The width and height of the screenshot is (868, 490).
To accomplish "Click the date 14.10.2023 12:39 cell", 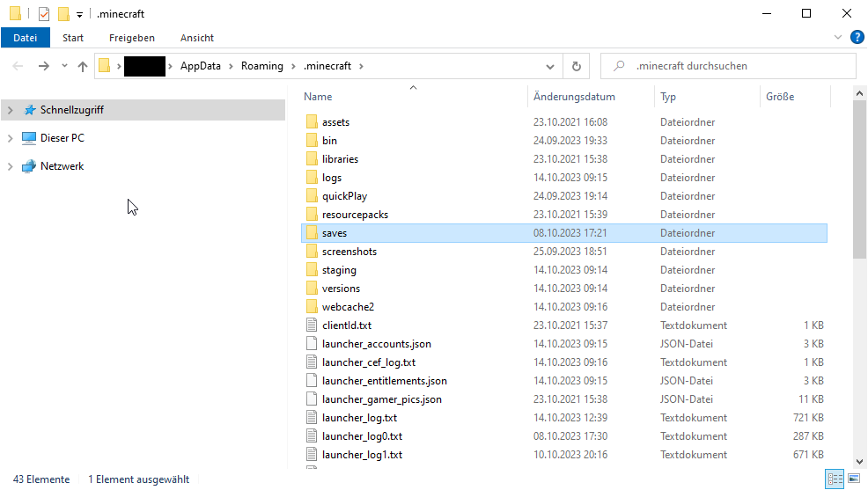I will 570,418.
